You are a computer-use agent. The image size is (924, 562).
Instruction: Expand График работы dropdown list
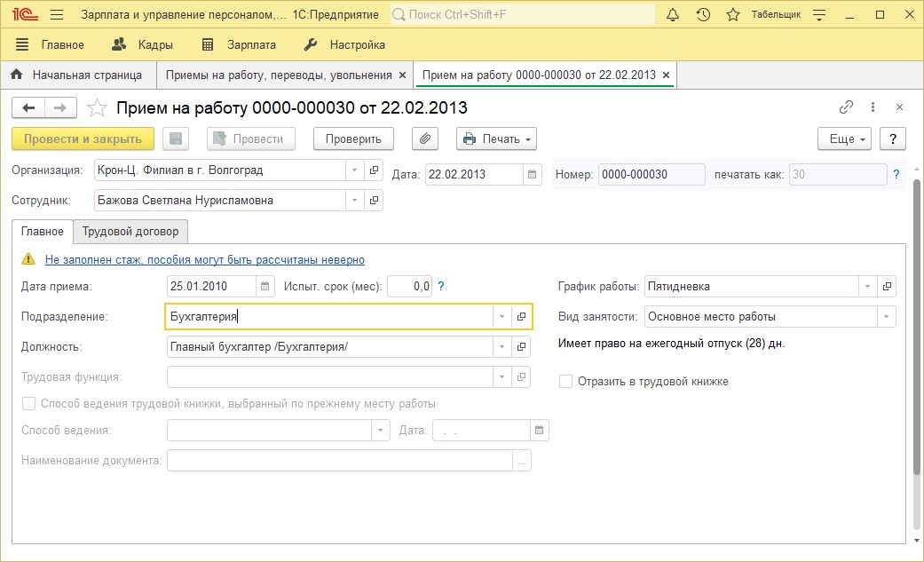click(x=867, y=287)
